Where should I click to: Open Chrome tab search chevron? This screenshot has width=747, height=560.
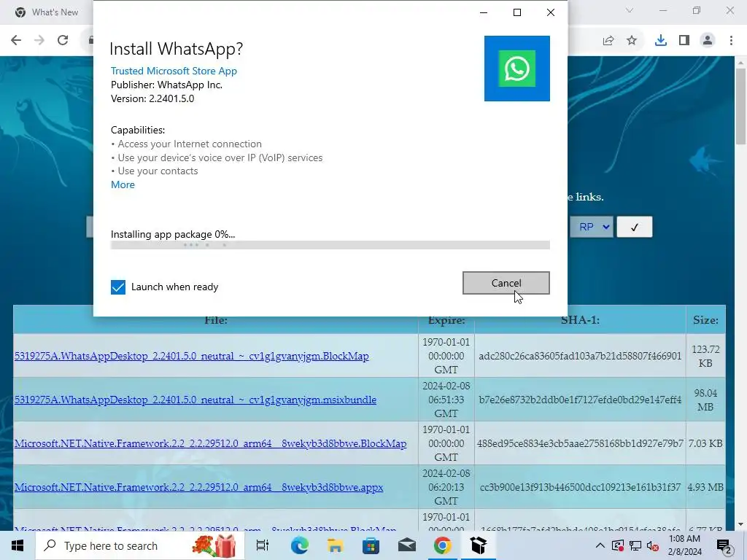630,10
